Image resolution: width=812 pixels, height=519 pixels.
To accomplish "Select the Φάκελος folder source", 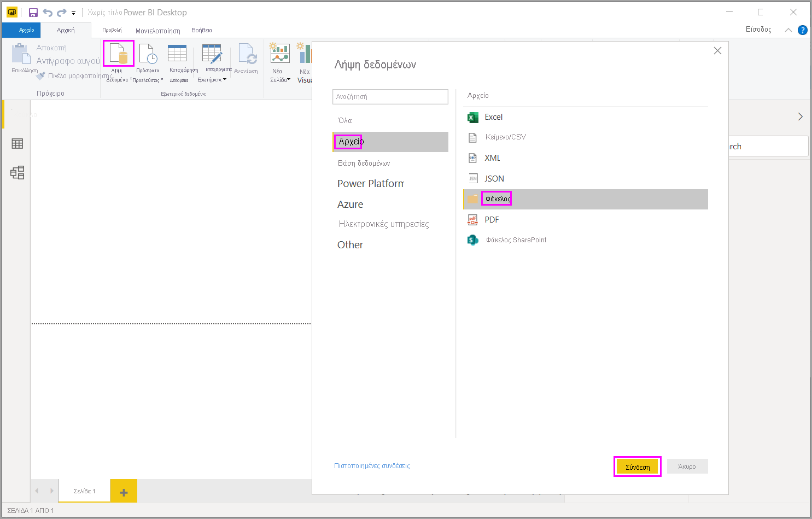I will (x=586, y=199).
